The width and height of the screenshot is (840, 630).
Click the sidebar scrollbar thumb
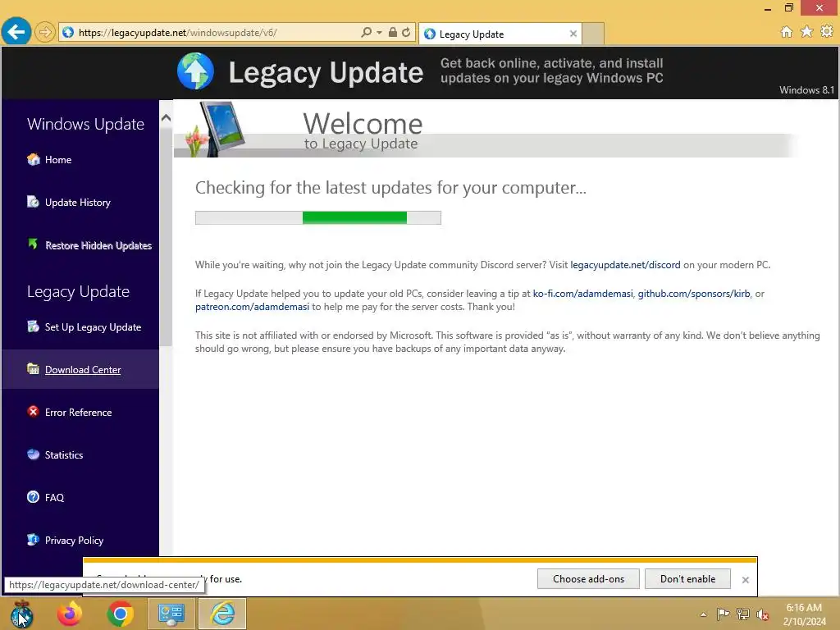click(166, 235)
